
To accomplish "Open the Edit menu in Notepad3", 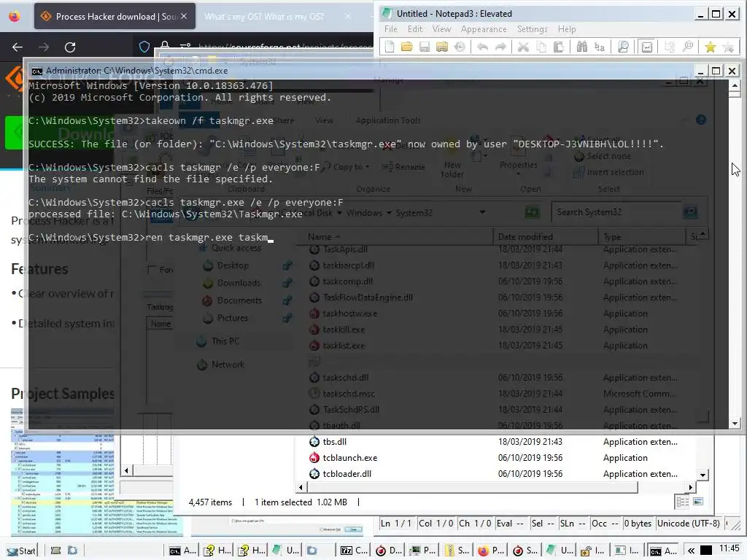I will pyautogui.click(x=415, y=29).
